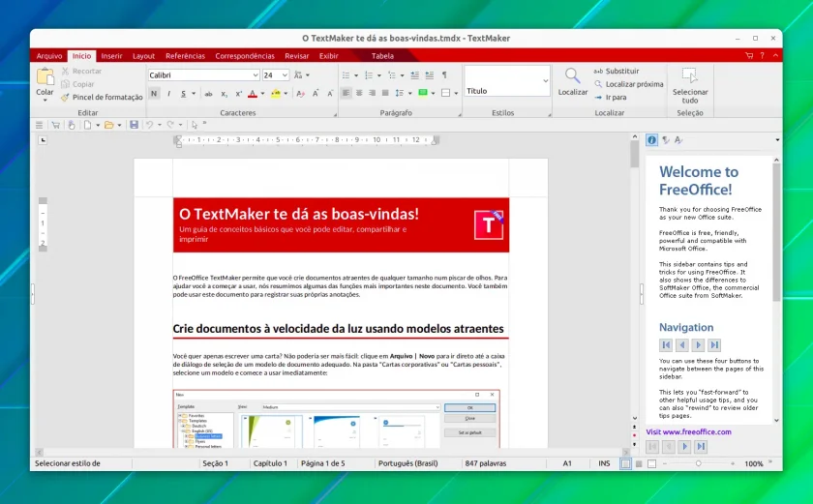Click the sidebar info tab icon

pos(651,140)
